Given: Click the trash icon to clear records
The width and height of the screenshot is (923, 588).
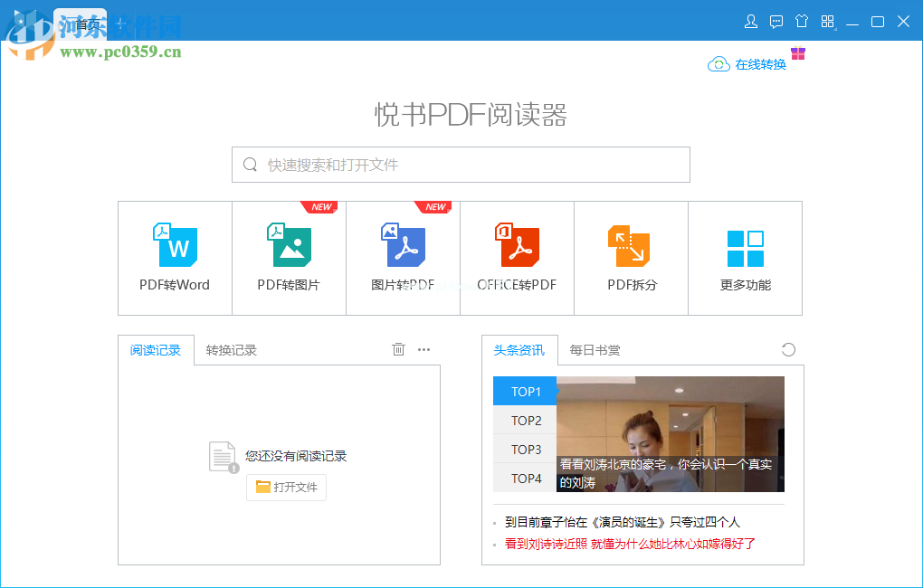Looking at the screenshot, I should click(398, 350).
